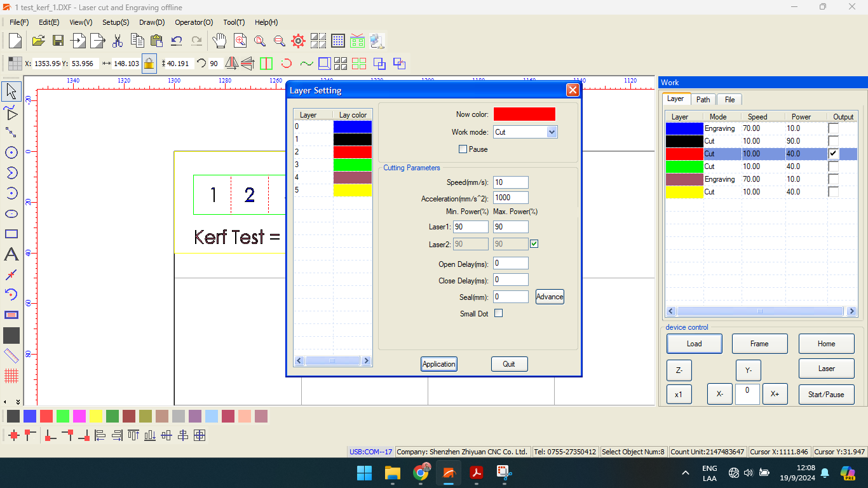
Task: Expand the left toolbar overflow chevron
Action: (18, 402)
